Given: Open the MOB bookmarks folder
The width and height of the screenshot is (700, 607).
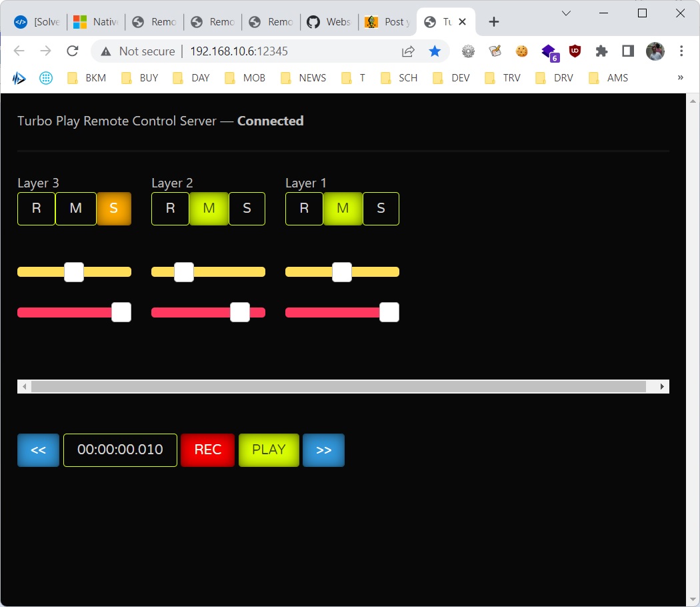Looking at the screenshot, I should (x=245, y=78).
